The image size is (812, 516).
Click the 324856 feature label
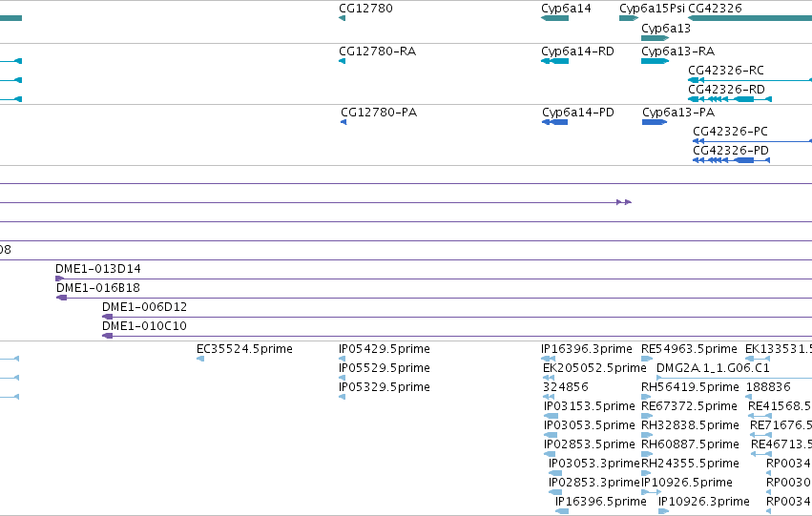566,387
